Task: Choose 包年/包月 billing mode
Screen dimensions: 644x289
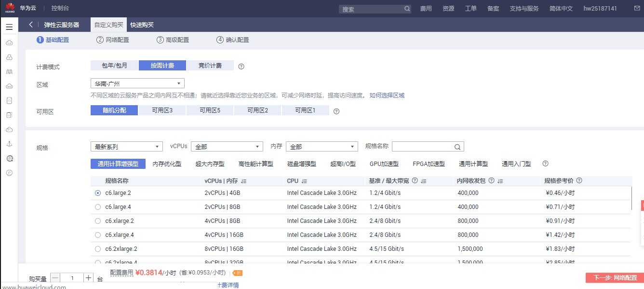Action: [114, 66]
